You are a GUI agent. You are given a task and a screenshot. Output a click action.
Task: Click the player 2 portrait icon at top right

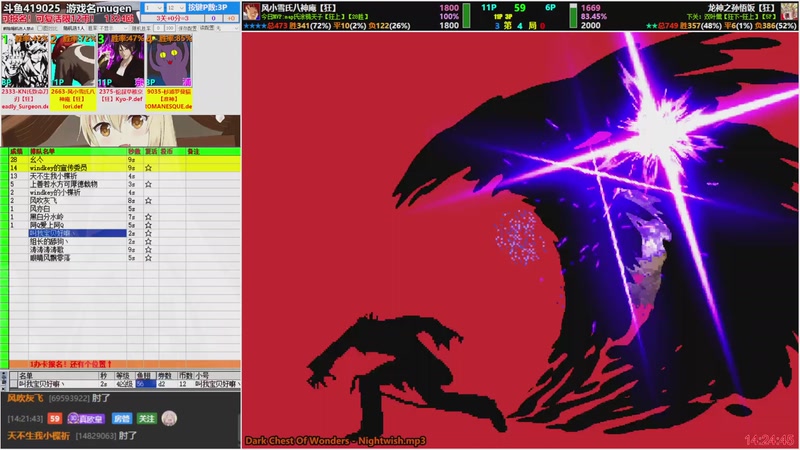(x=789, y=11)
